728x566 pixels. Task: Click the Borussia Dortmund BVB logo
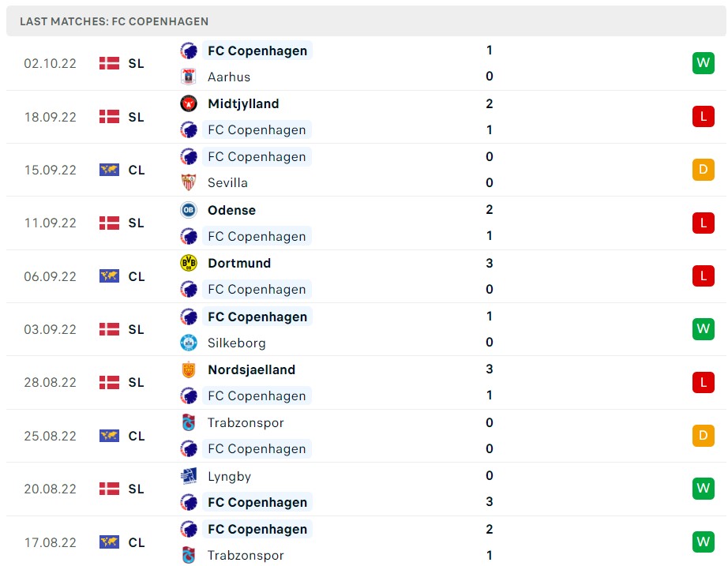(189, 263)
